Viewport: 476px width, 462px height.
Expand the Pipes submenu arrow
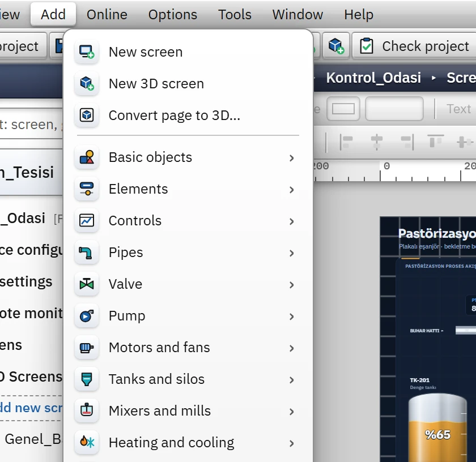coord(291,253)
